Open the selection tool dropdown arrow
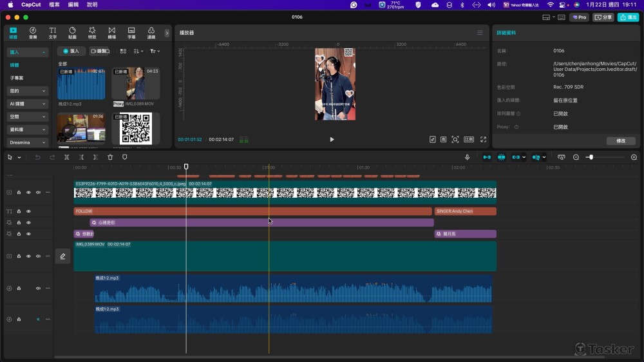Screen dimensions: 644x362 (x=19, y=157)
